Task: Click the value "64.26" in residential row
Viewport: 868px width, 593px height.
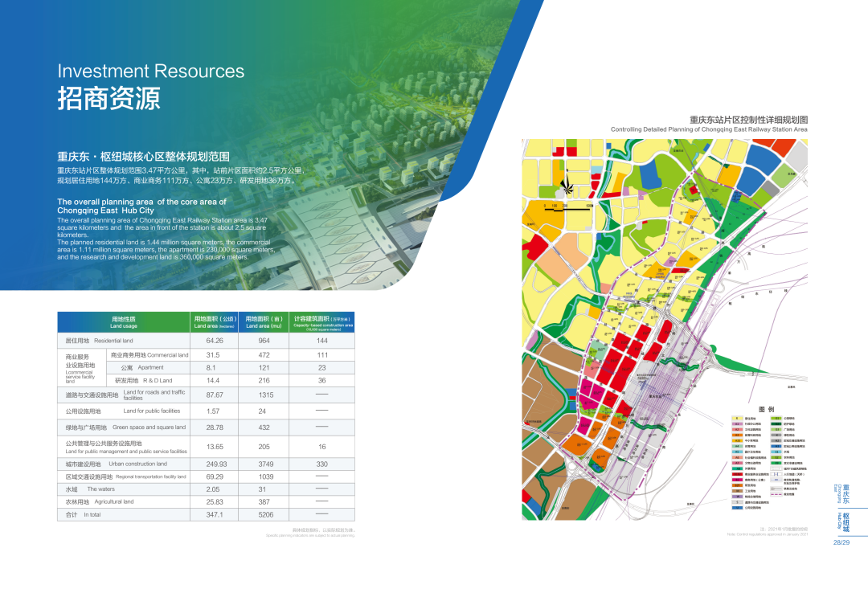Action: click(215, 341)
